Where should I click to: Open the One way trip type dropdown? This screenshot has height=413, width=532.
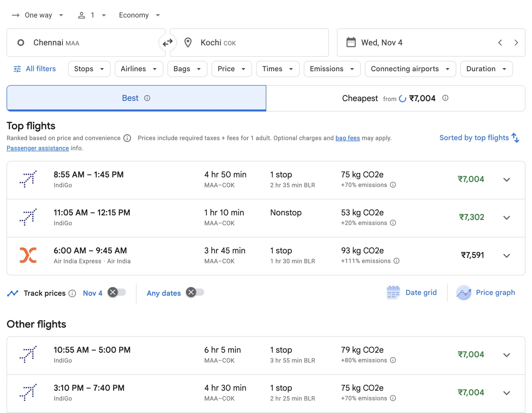tap(38, 15)
